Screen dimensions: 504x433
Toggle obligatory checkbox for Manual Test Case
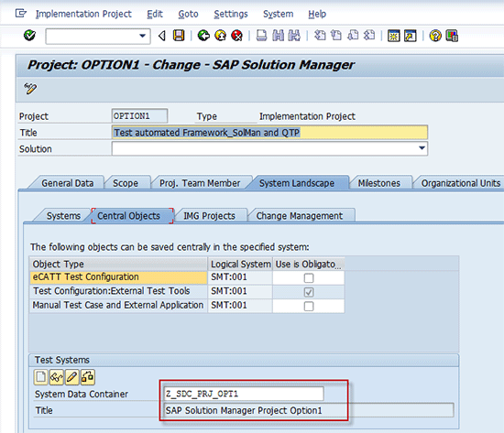pyautogui.click(x=309, y=306)
